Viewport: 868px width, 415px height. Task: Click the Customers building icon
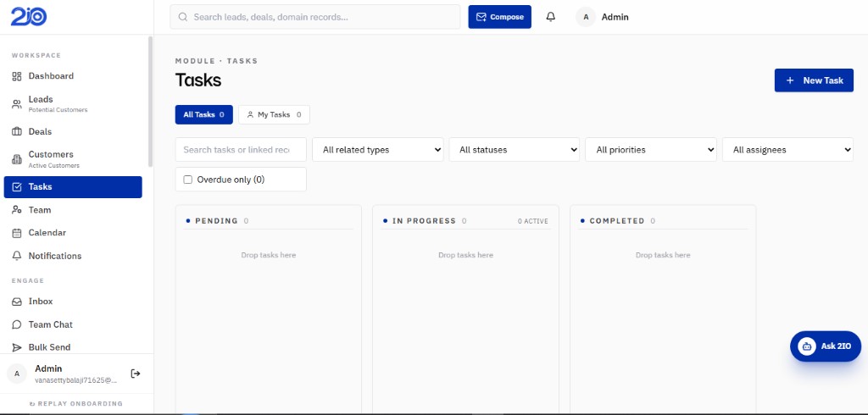[17, 159]
